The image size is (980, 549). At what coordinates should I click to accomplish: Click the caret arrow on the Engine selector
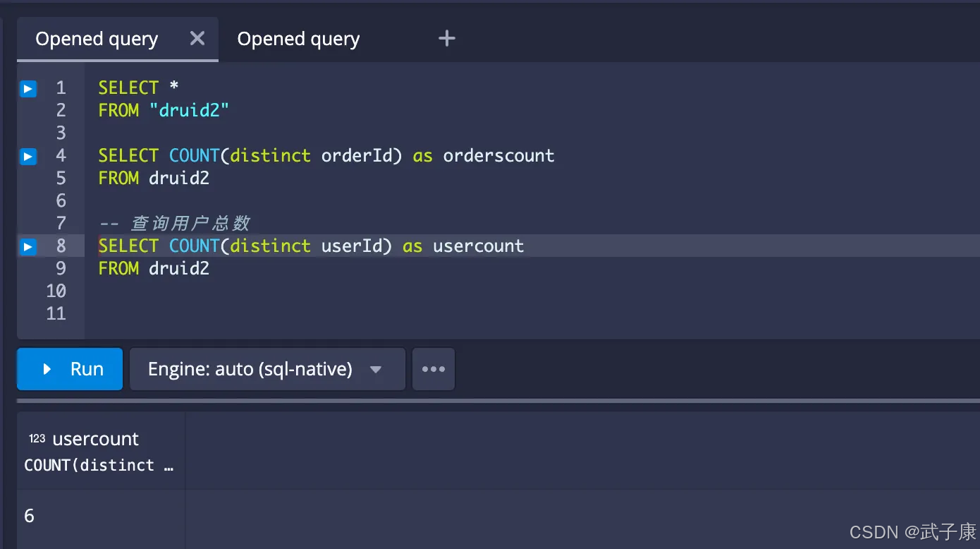pos(376,370)
